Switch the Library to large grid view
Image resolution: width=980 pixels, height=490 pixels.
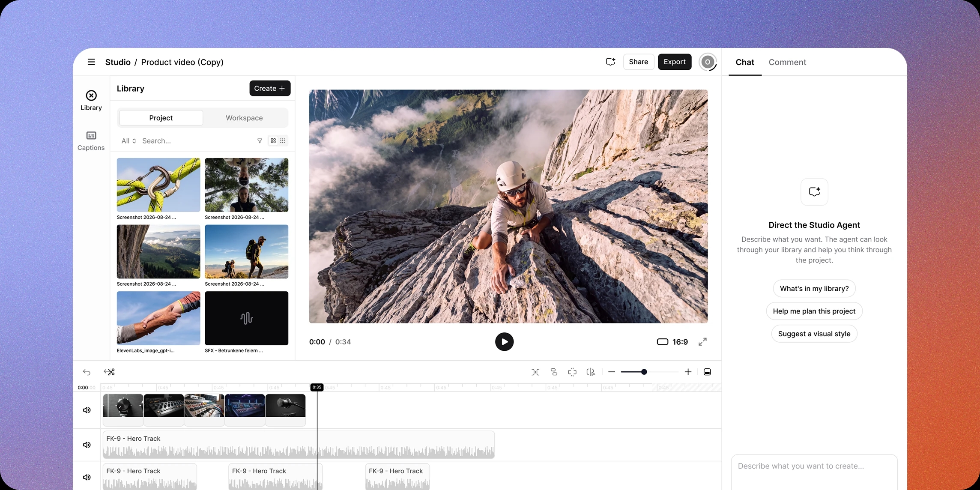(x=273, y=141)
